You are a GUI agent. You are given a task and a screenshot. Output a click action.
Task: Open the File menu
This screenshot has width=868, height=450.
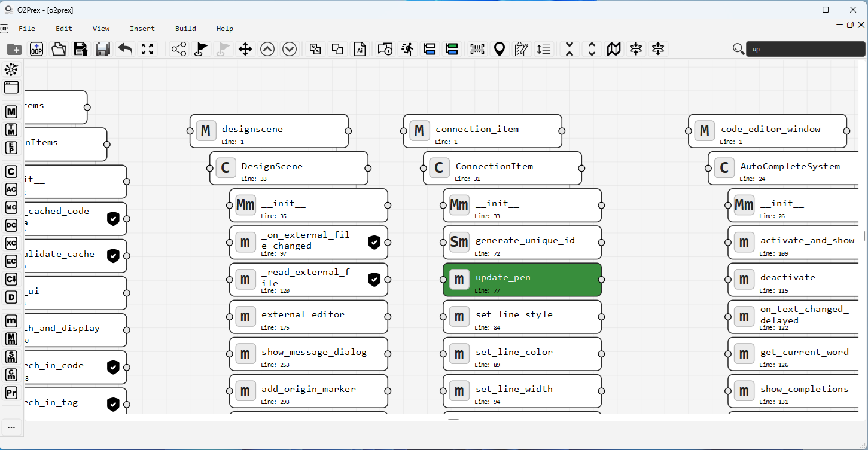[x=27, y=29]
